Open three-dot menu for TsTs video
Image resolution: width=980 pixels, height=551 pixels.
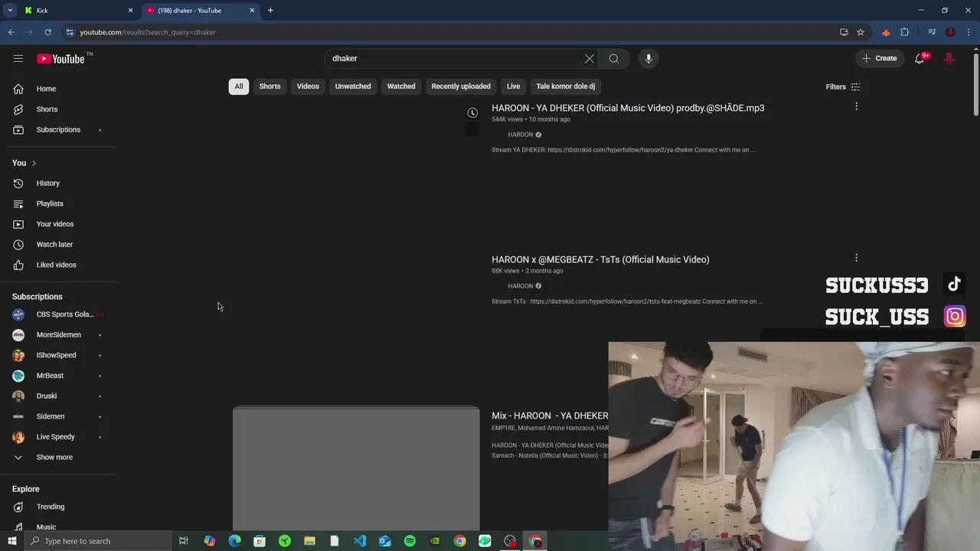[856, 258]
